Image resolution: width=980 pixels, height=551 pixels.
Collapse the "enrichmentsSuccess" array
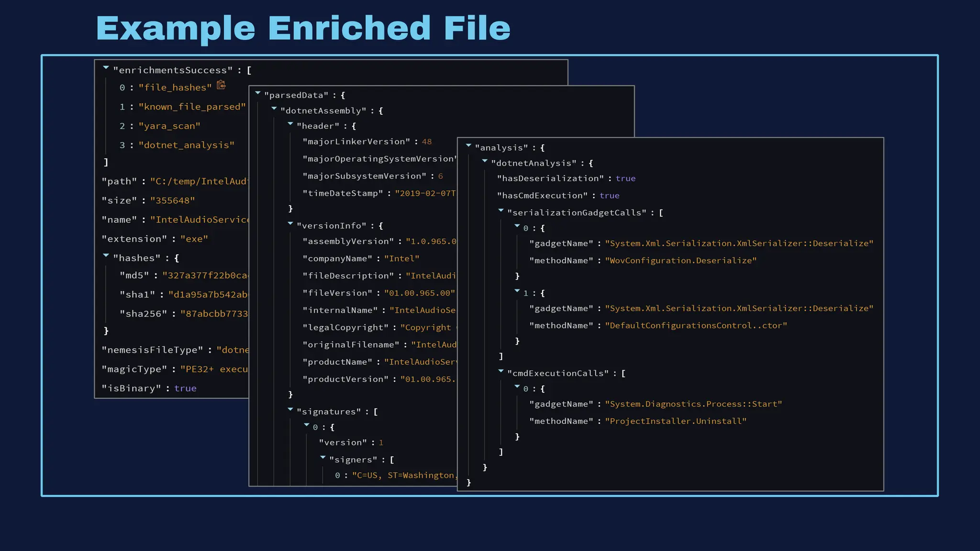(x=106, y=68)
